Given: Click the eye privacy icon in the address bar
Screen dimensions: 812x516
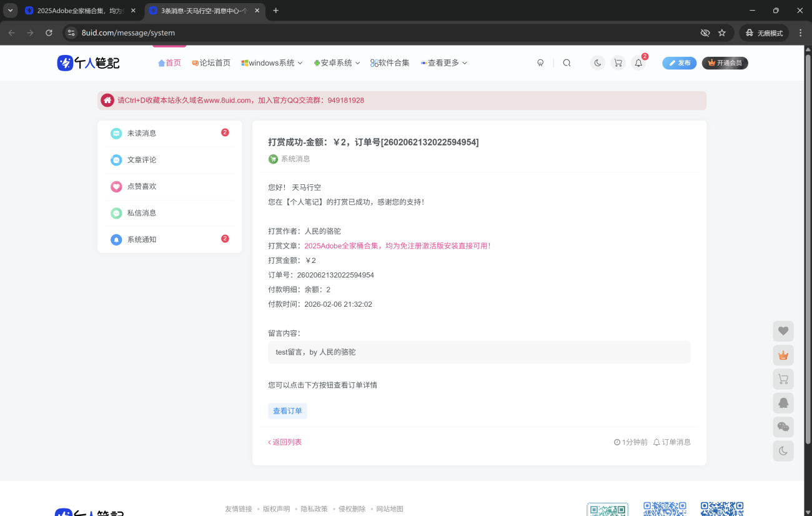Looking at the screenshot, I should point(705,32).
